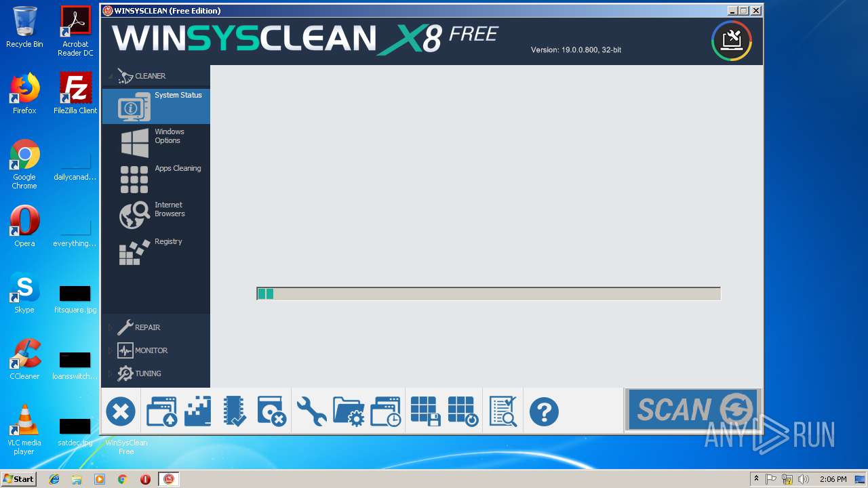Select the VLC media player desktop icon
Screen dimensions: 868x488
coord(24,430)
